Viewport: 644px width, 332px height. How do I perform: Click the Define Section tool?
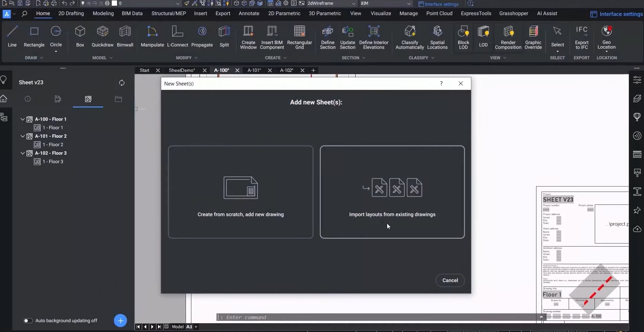coord(327,37)
